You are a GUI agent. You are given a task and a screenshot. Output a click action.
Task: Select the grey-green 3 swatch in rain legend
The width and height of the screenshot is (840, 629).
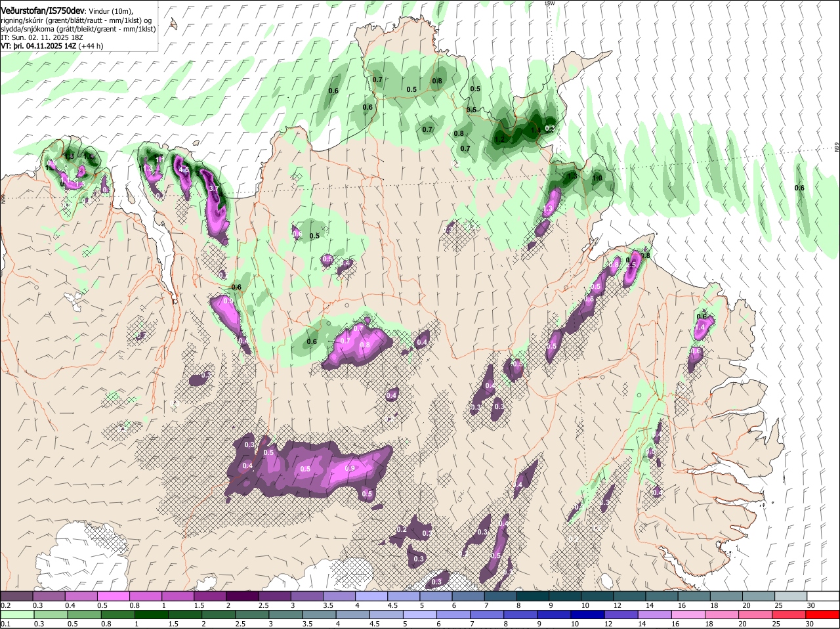pos(285,615)
